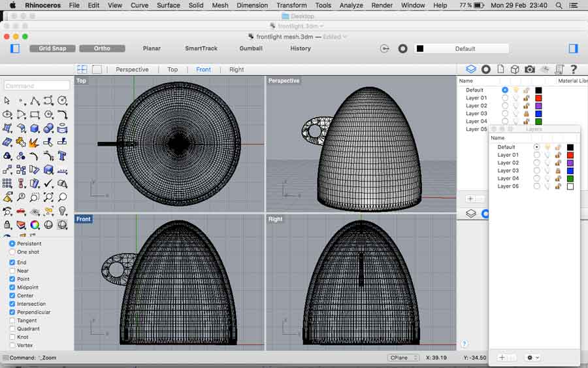
Task: Toggle the Ortho button
Action: point(102,48)
